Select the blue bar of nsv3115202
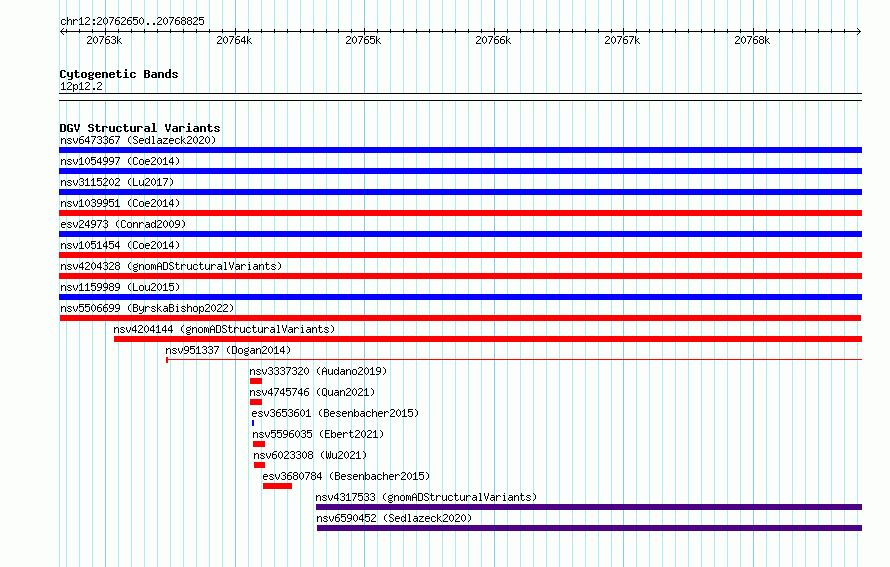The height and width of the screenshot is (567, 890). point(460,192)
